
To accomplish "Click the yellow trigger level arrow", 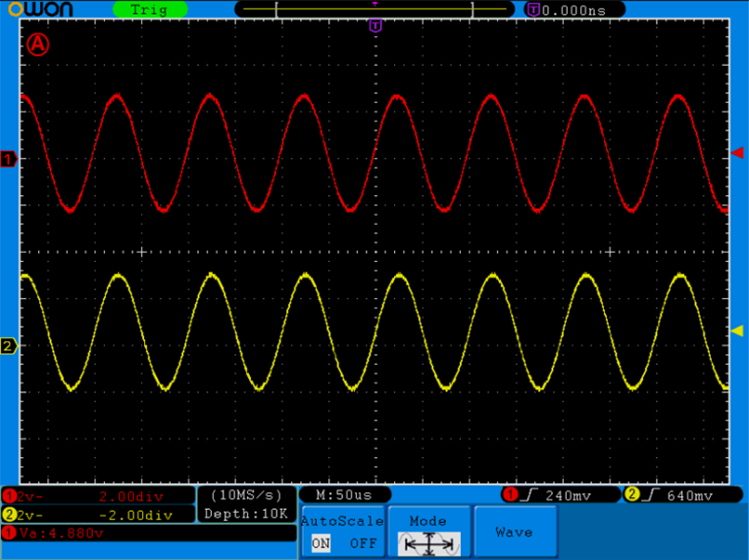I will [x=737, y=331].
